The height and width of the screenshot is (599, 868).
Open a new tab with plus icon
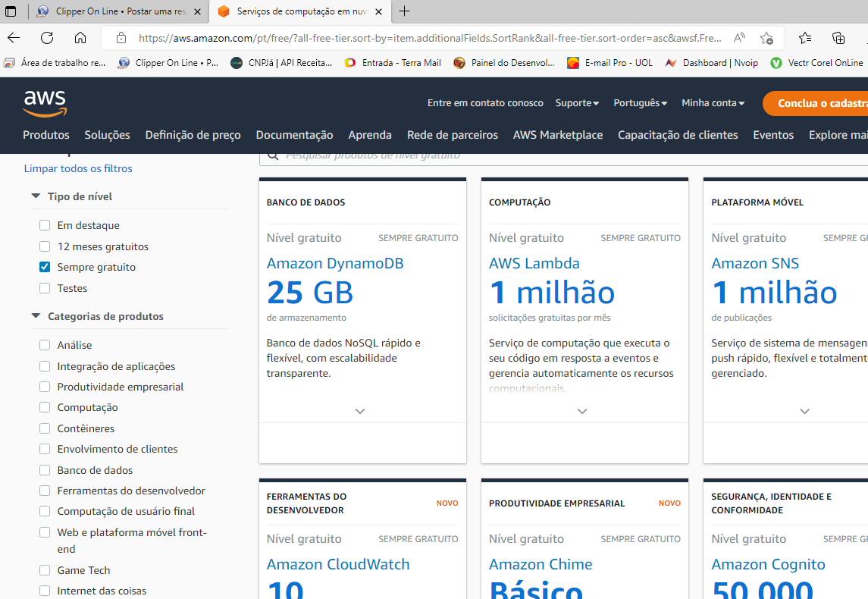coord(405,11)
